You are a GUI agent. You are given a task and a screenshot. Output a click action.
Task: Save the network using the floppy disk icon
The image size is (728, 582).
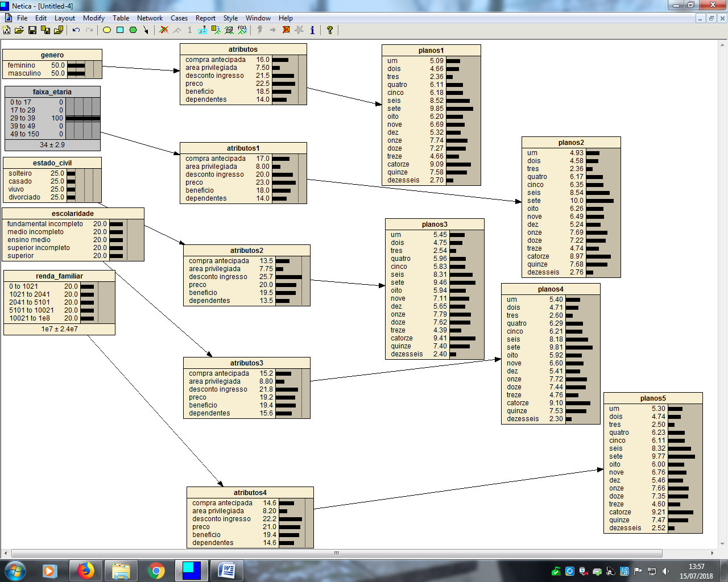click(x=32, y=30)
